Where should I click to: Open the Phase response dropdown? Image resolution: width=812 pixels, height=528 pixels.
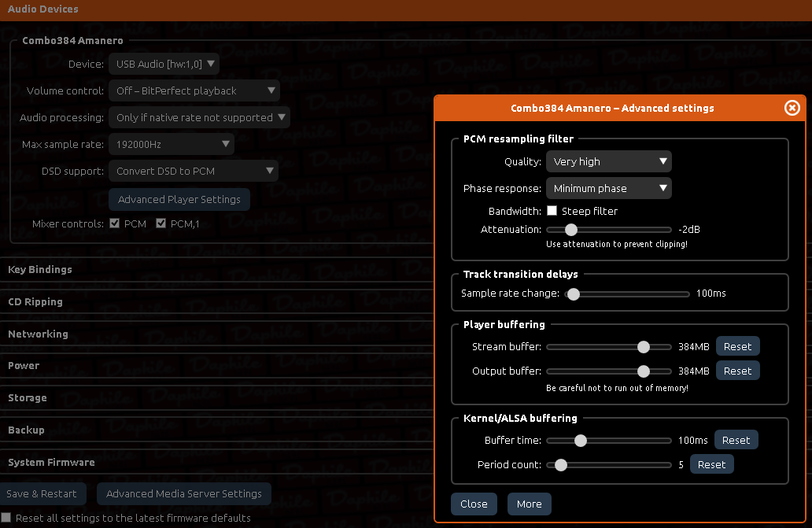click(608, 189)
